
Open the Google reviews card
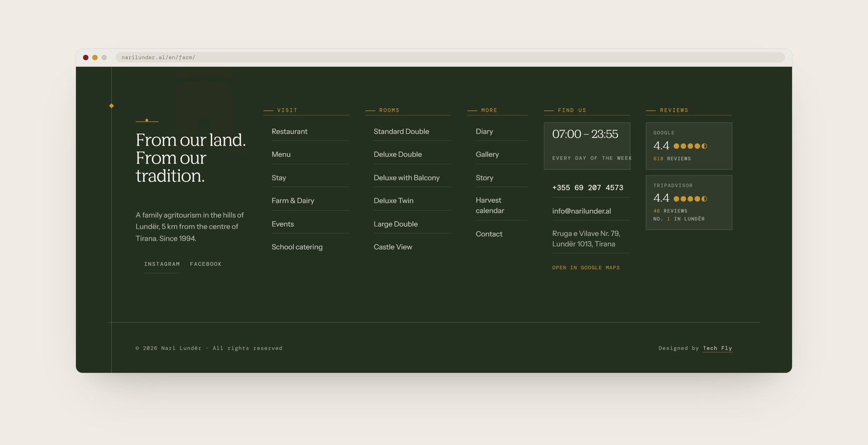tap(689, 146)
